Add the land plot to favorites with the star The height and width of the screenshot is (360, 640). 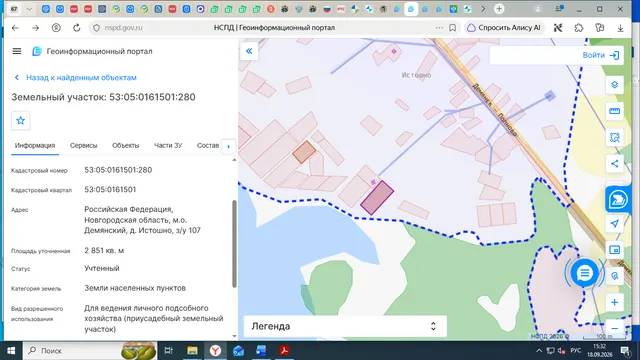[x=20, y=120]
